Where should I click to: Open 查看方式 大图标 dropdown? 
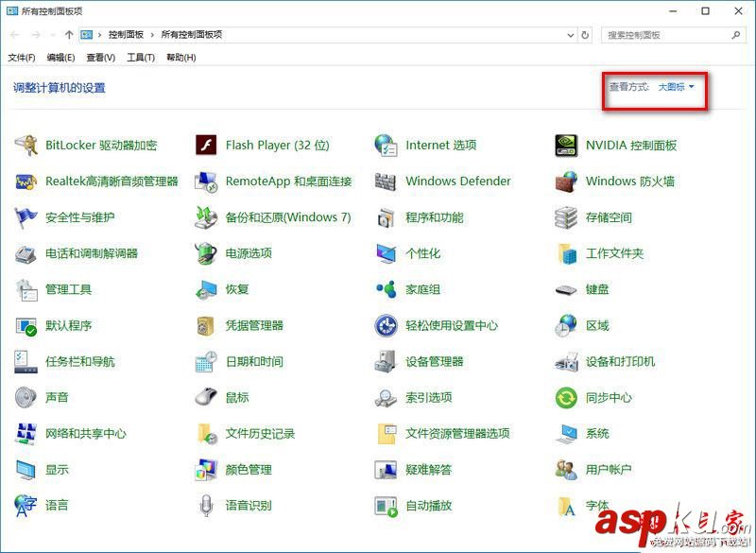click(677, 87)
